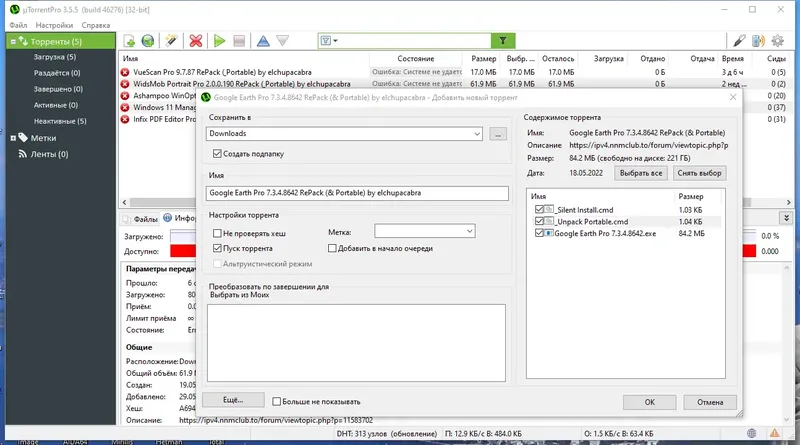Toggle Пуск торрента checkbox

(x=217, y=248)
